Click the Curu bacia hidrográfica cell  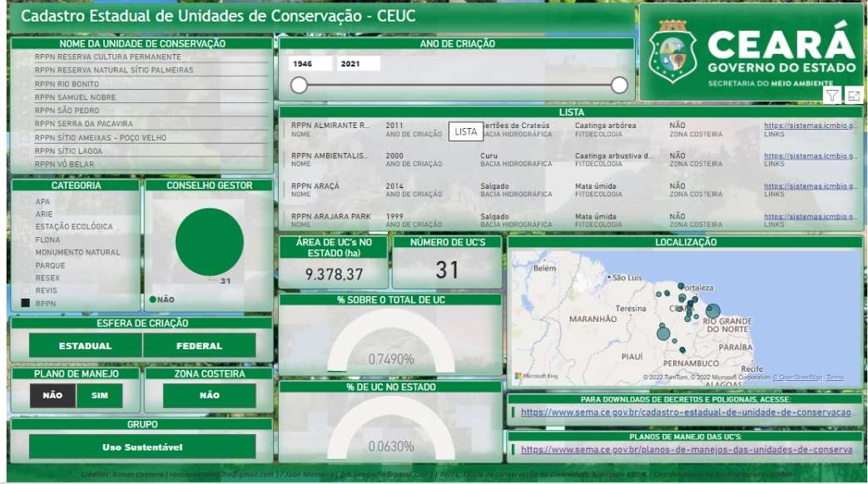[489, 156]
